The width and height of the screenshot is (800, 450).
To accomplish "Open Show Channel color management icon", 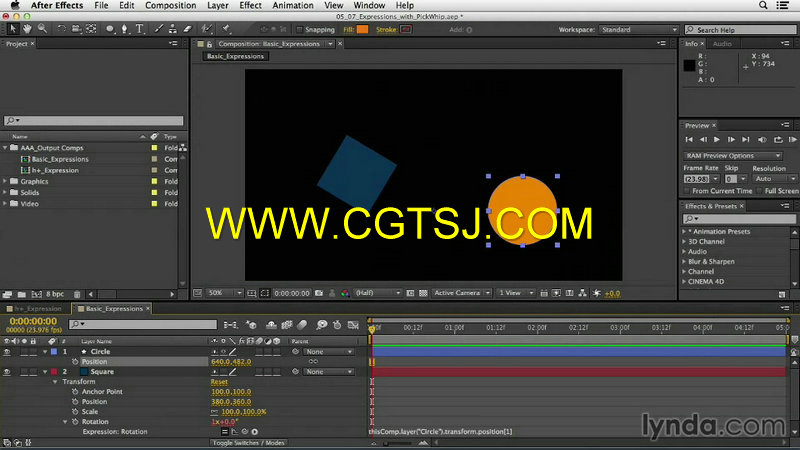I will (345, 293).
